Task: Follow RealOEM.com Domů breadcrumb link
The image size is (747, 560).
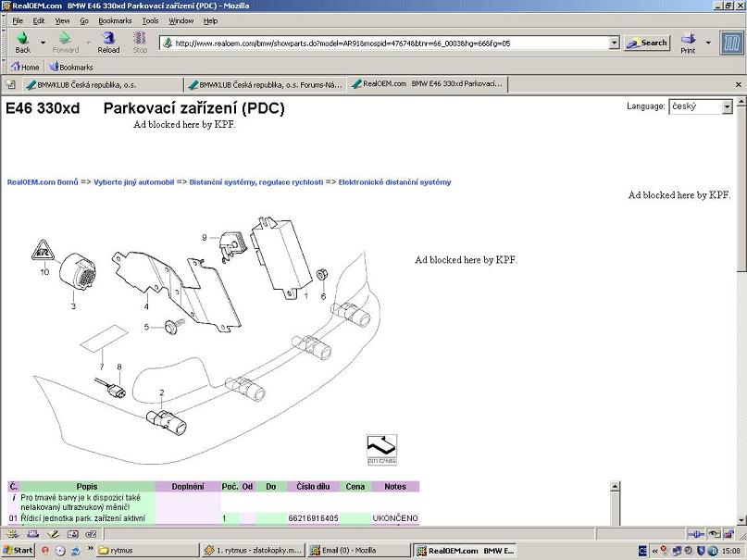Action: (43, 182)
